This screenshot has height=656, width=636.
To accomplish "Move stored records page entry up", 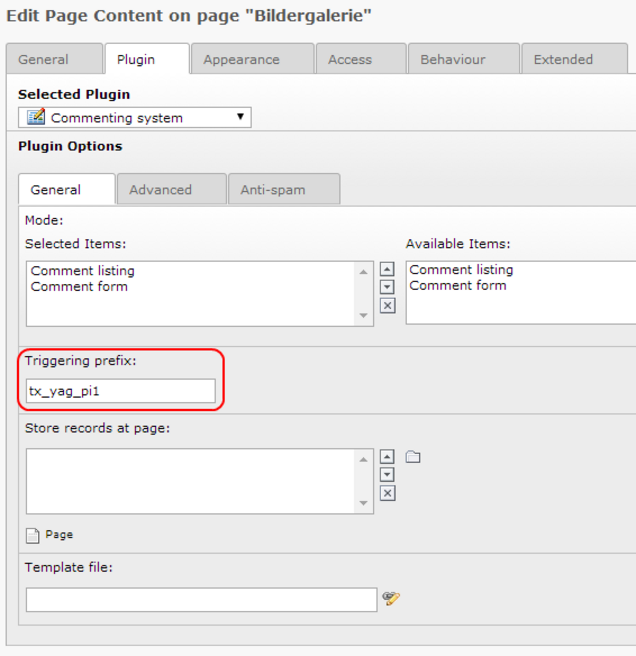I will 387,457.
